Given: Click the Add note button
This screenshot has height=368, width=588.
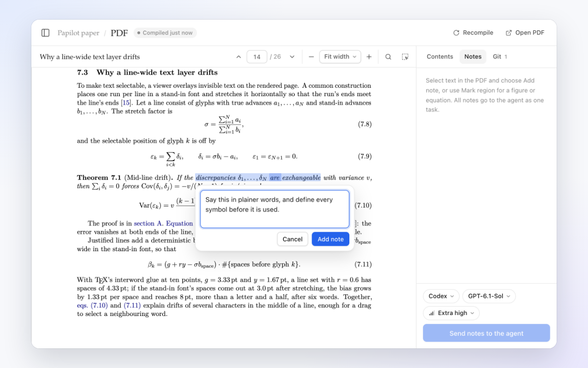Looking at the screenshot, I should pos(331,239).
